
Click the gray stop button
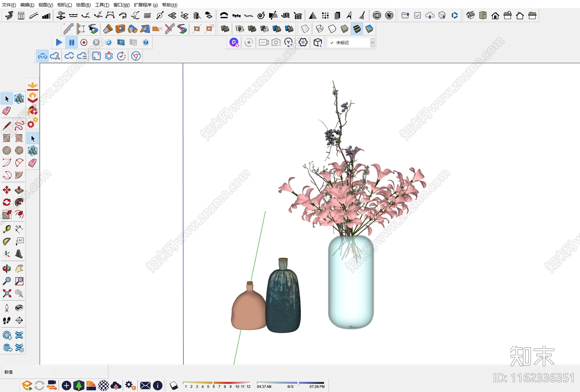tap(96, 42)
